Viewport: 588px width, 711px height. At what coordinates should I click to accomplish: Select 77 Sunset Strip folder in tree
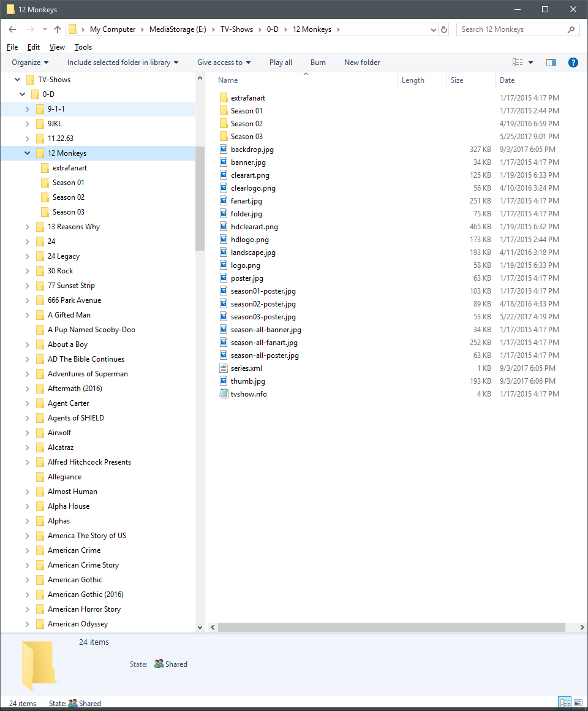71,286
